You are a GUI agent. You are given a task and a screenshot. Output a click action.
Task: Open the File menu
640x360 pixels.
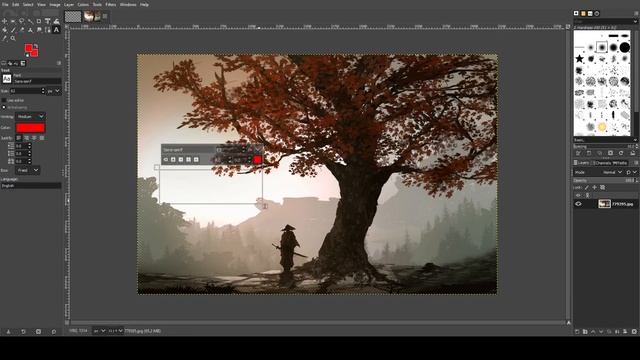click(x=5, y=4)
